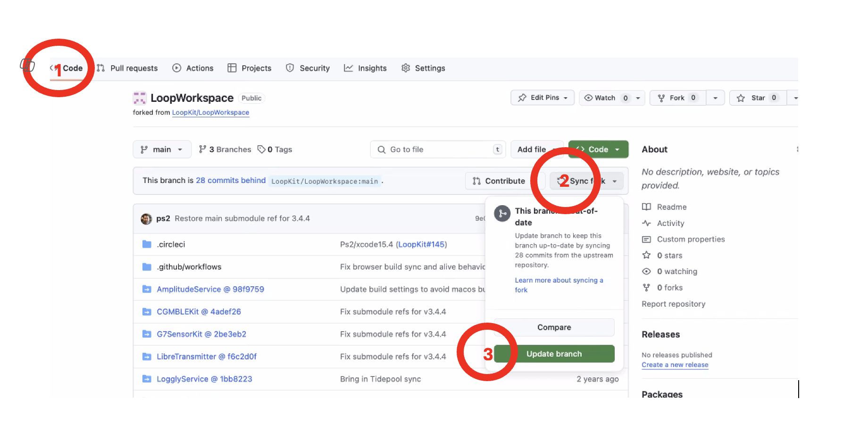Open the green Code dropdown
This screenshot has height=433, width=868.
[x=598, y=149]
